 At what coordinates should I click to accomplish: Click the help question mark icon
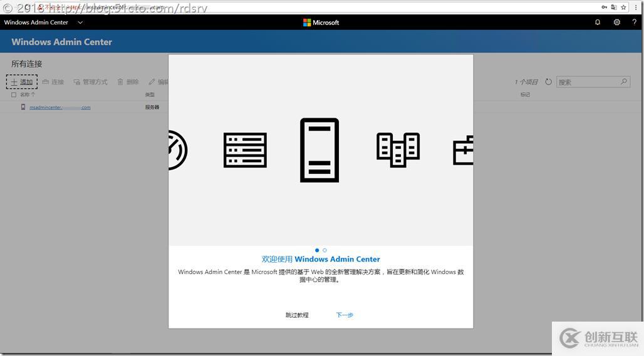635,23
